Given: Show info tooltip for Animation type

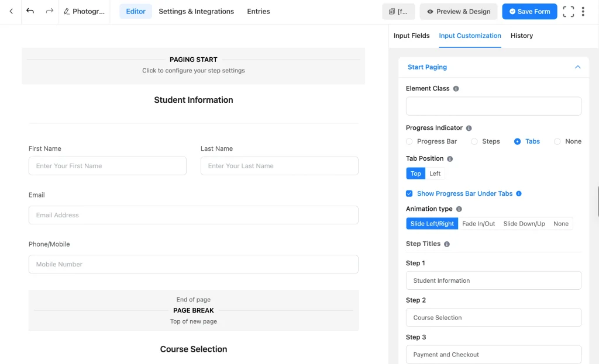Looking at the screenshot, I should 459,209.
